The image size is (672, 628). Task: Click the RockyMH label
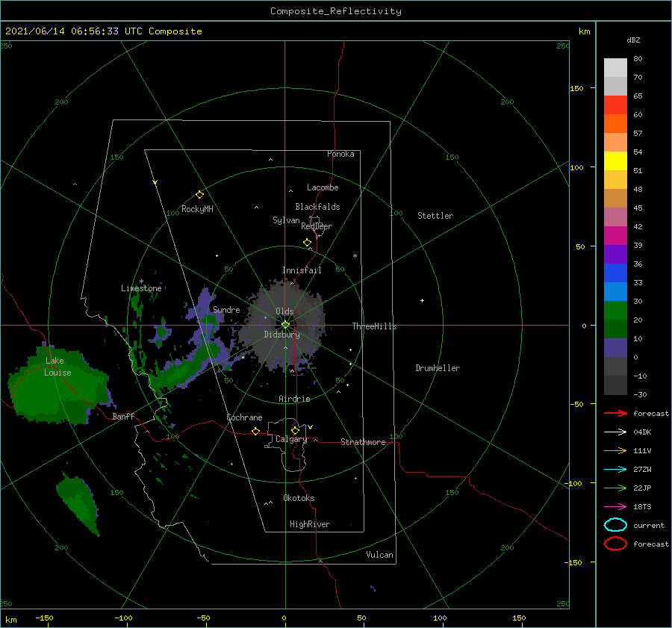coord(197,209)
